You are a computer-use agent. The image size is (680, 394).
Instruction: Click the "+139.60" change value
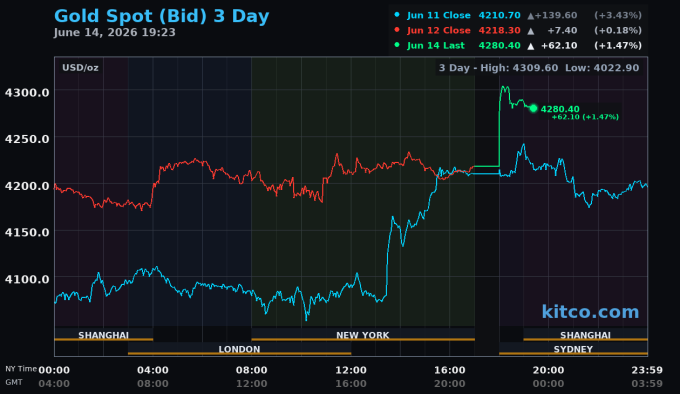click(556, 15)
